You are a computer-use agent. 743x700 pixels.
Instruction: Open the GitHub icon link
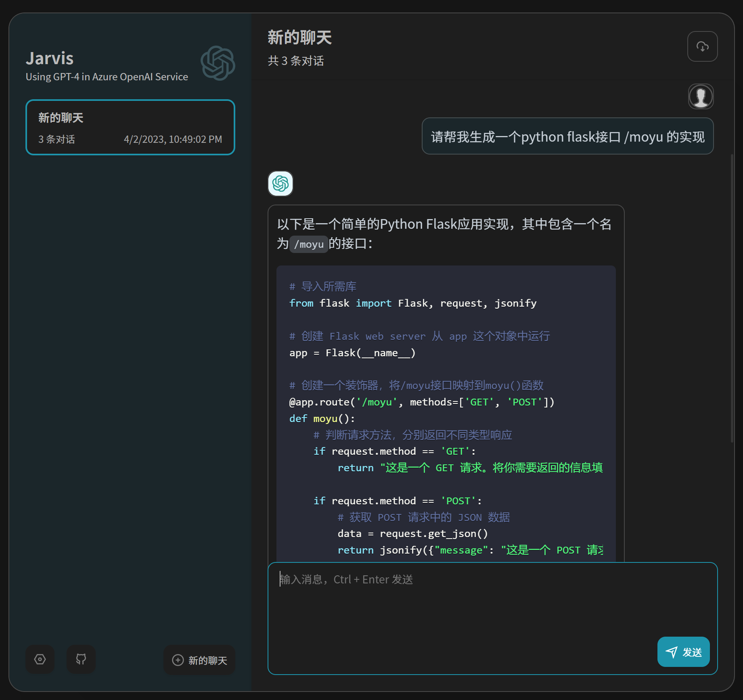coord(81,659)
